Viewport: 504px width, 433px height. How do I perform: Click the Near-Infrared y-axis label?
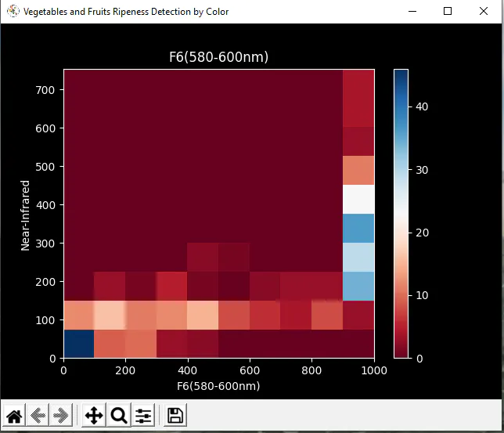(25, 215)
